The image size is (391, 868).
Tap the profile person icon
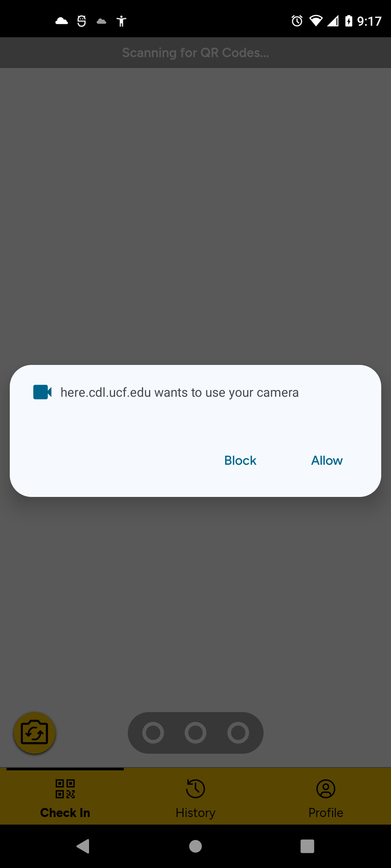click(x=326, y=789)
